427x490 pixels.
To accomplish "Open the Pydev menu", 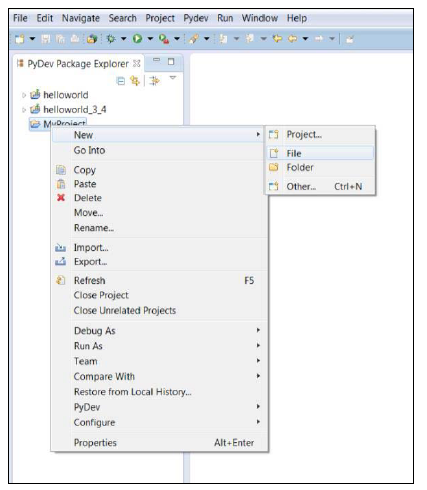I will pyautogui.click(x=196, y=18).
